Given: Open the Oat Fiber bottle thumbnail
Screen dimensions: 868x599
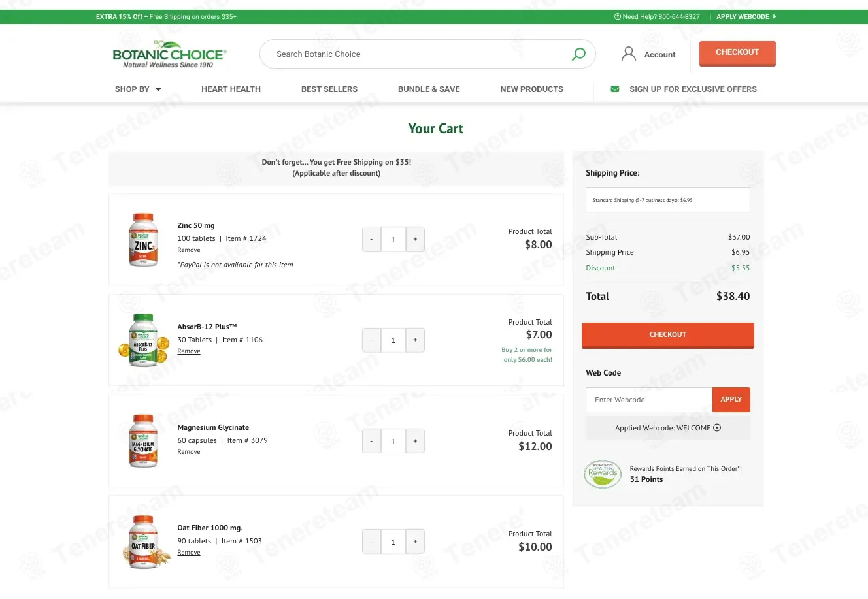Looking at the screenshot, I should click(146, 542).
